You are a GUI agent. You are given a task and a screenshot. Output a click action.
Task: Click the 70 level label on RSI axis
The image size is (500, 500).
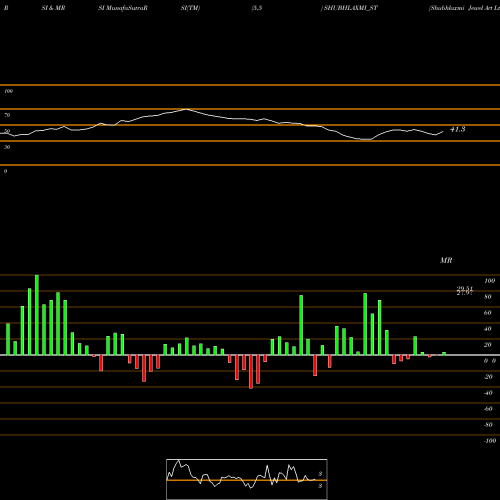tap(7, 115)
